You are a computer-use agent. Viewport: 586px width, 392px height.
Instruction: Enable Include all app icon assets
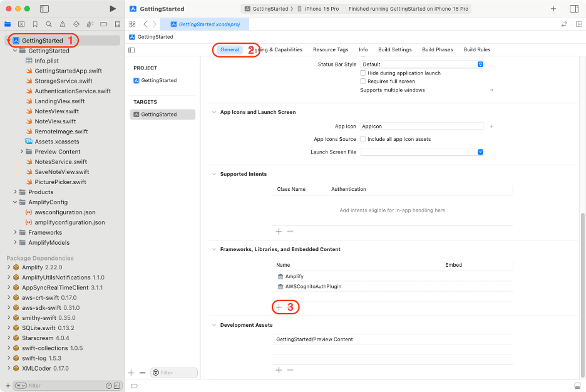[x=362, y=139]
